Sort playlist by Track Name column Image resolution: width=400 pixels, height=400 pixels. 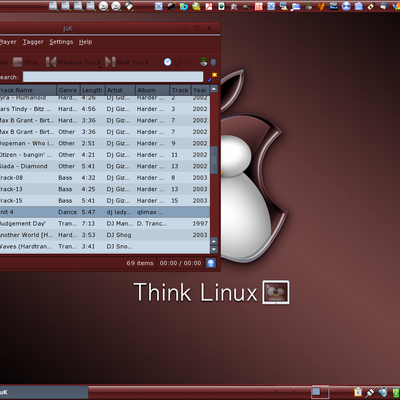click(x=28, y=90)
